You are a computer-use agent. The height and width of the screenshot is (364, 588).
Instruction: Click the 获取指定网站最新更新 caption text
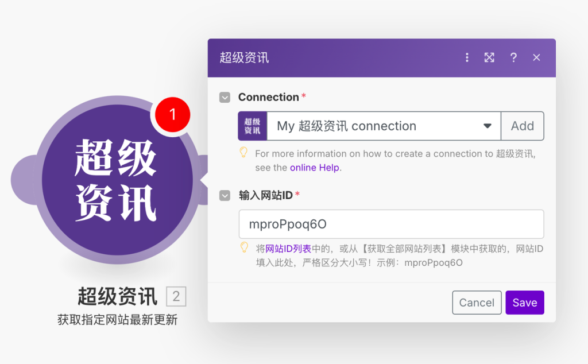[119, 320]
